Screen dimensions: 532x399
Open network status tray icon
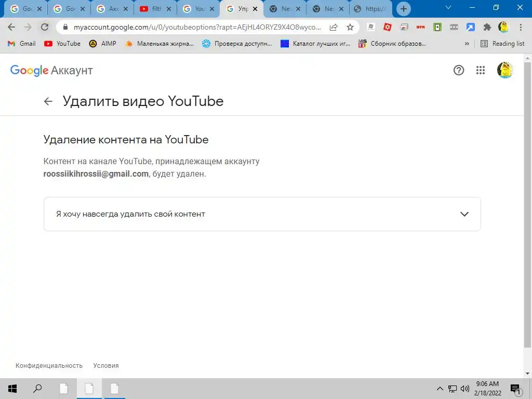(453, 389)
